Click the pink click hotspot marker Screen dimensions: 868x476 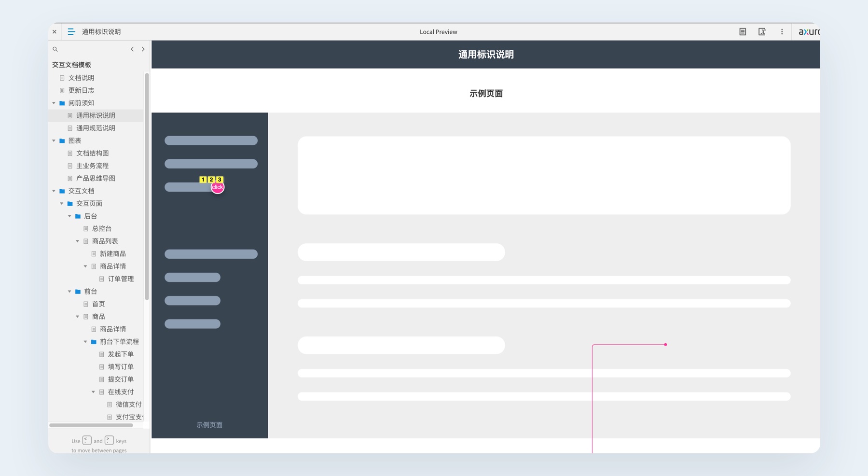pyautogui.click(x=218, y=187)
